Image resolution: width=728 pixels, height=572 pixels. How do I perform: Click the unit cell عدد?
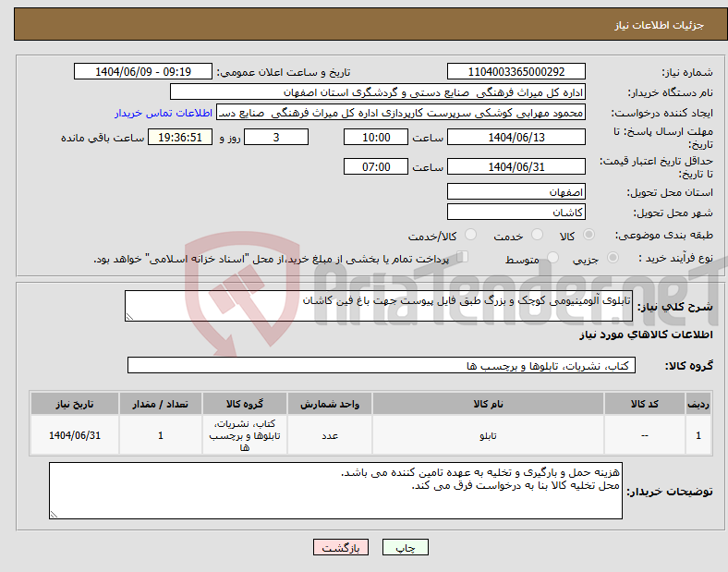330,435
